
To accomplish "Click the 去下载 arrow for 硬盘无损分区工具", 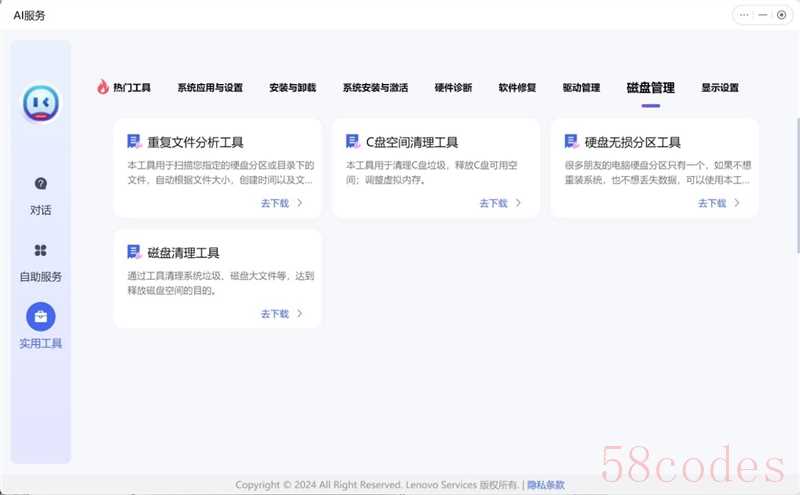I will [x=737, y=203].
